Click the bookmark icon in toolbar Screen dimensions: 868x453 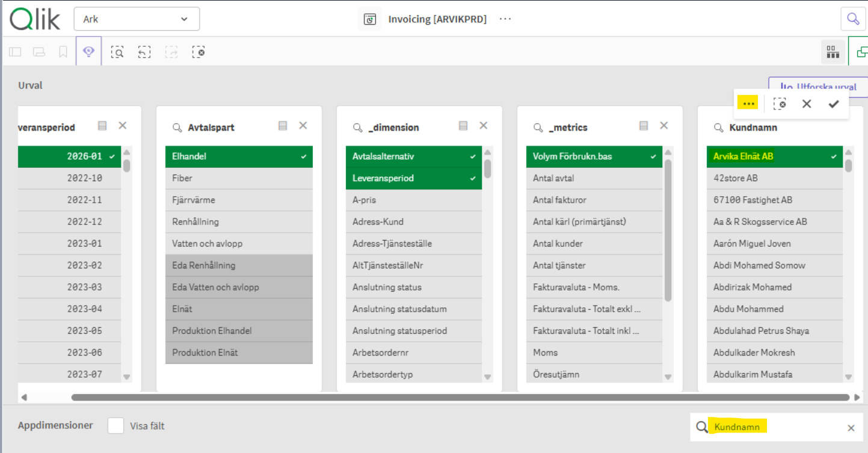63,52
